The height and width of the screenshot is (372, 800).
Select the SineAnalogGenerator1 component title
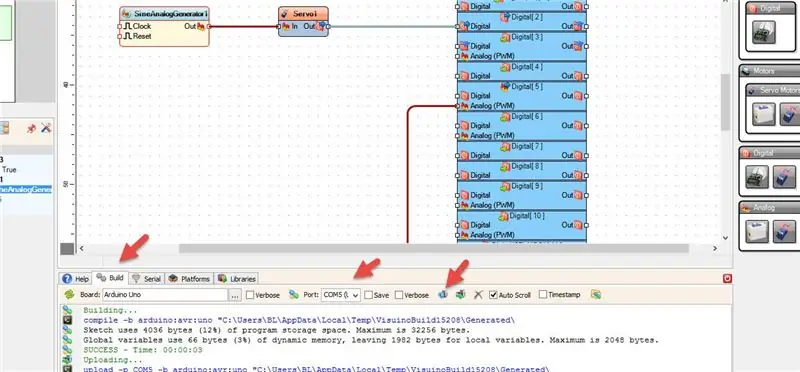pyautogui.click(x=164, y=14)
